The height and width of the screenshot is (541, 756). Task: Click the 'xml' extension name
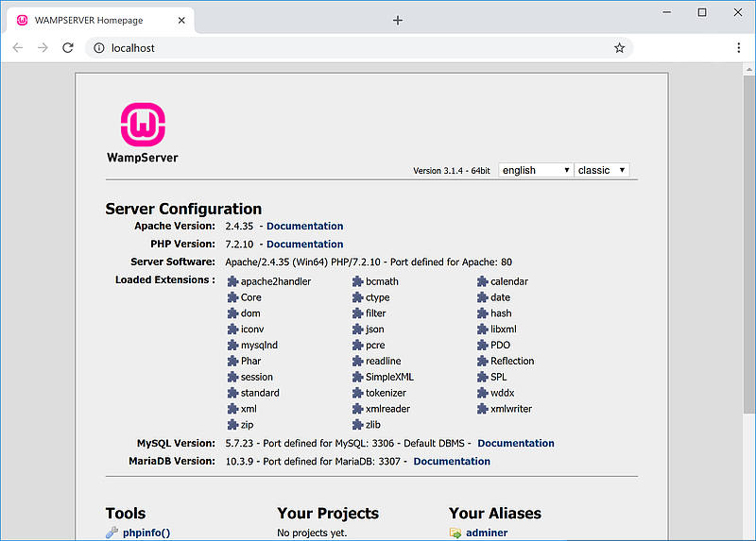pyautogui.click(x=249, y=409)
